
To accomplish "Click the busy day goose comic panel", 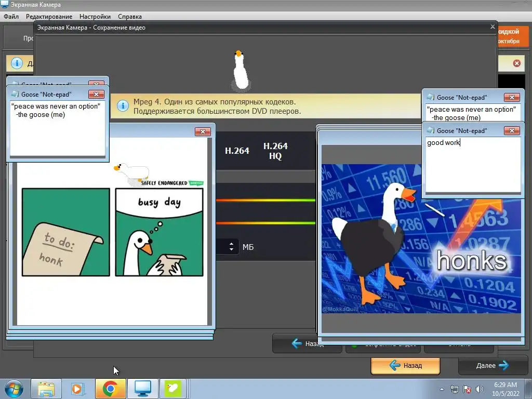I will (x=159, y=232).
